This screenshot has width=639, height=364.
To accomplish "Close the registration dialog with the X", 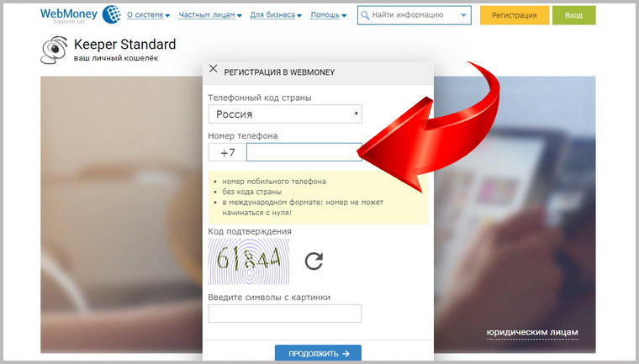I will click(213, 68).
